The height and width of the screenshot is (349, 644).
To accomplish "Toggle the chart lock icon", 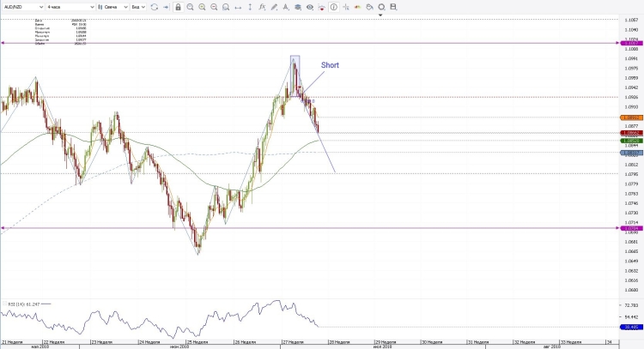I will (x=179, y=7).
